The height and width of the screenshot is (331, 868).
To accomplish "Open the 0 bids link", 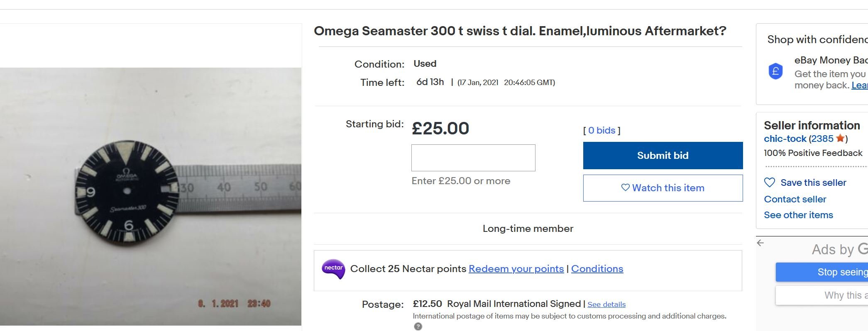I will click(x=601, y=130).
